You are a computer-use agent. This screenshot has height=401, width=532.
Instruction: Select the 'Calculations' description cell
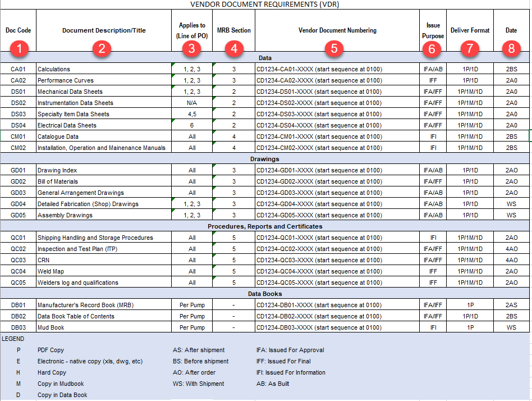point(104,69)
